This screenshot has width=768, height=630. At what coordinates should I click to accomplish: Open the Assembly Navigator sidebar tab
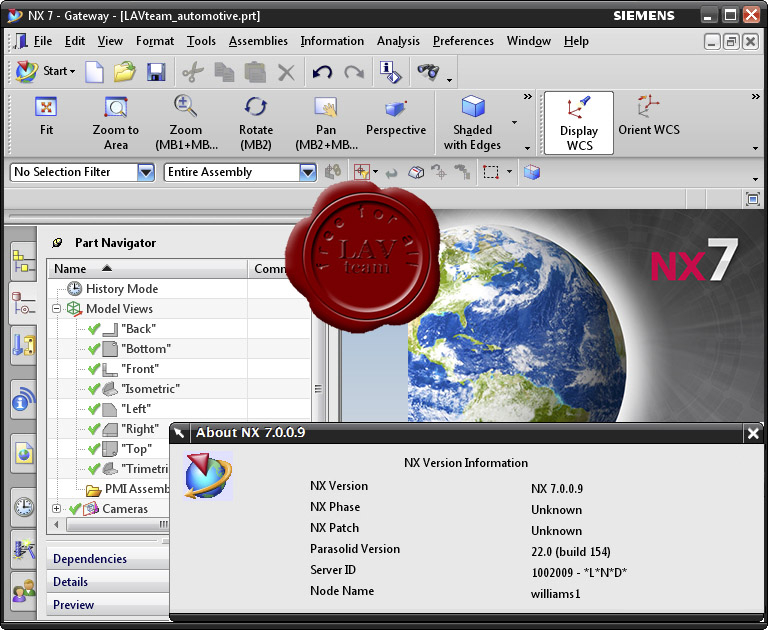tap(24, 261)
